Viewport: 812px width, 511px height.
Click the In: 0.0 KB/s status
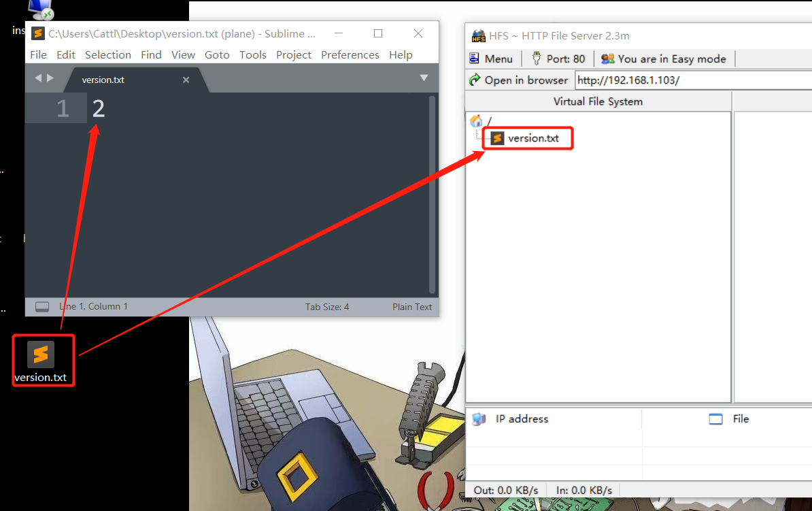pyautogui.click(x=584, y=491)
